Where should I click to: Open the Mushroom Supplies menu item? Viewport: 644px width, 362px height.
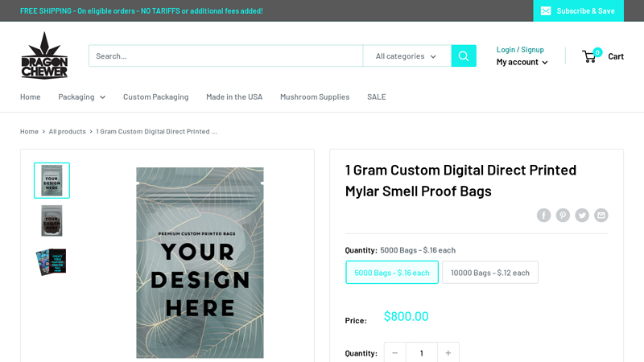click(x=315, y=97)
